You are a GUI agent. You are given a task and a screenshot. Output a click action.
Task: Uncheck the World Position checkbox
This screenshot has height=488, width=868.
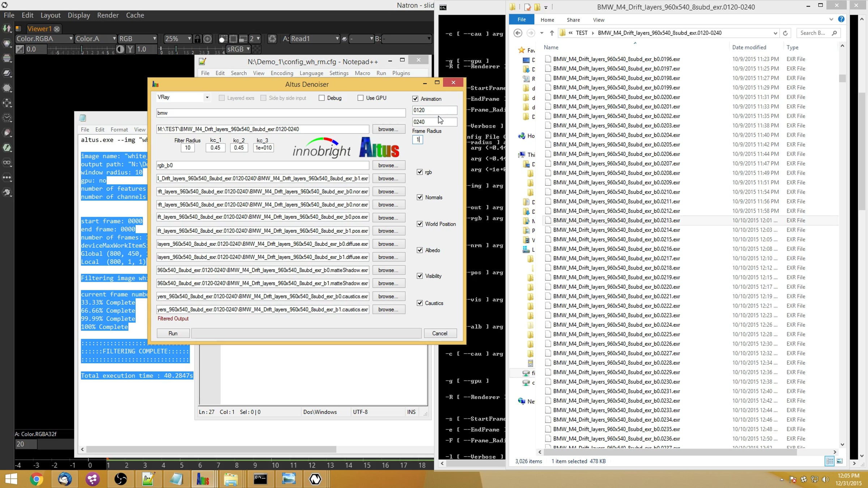pyautogui.click(x=420, y=224)
